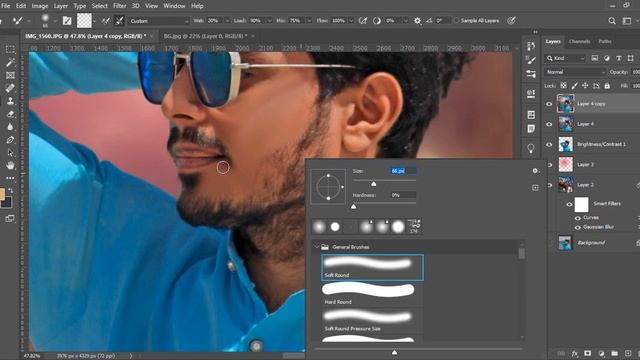The image size is (640, 360).
Task: Choose the Hard Round brush preset
Action: click(x=372, y=294)
